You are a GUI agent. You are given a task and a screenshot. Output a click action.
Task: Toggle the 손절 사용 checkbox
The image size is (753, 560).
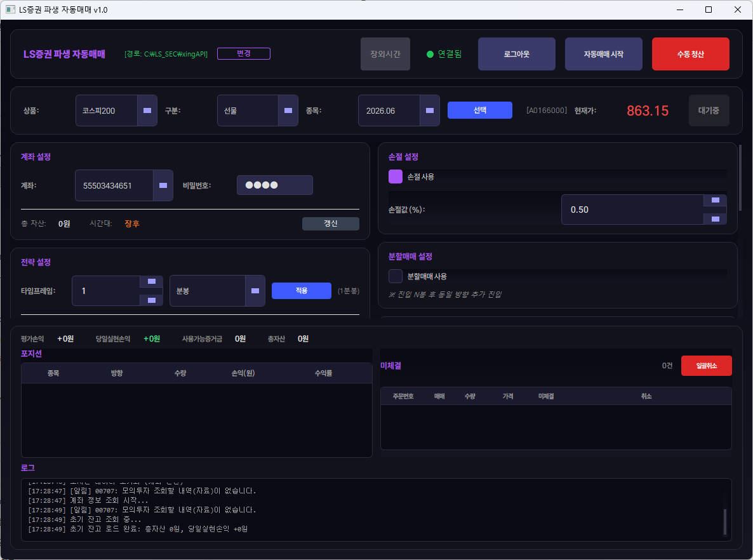pos(396,177)
